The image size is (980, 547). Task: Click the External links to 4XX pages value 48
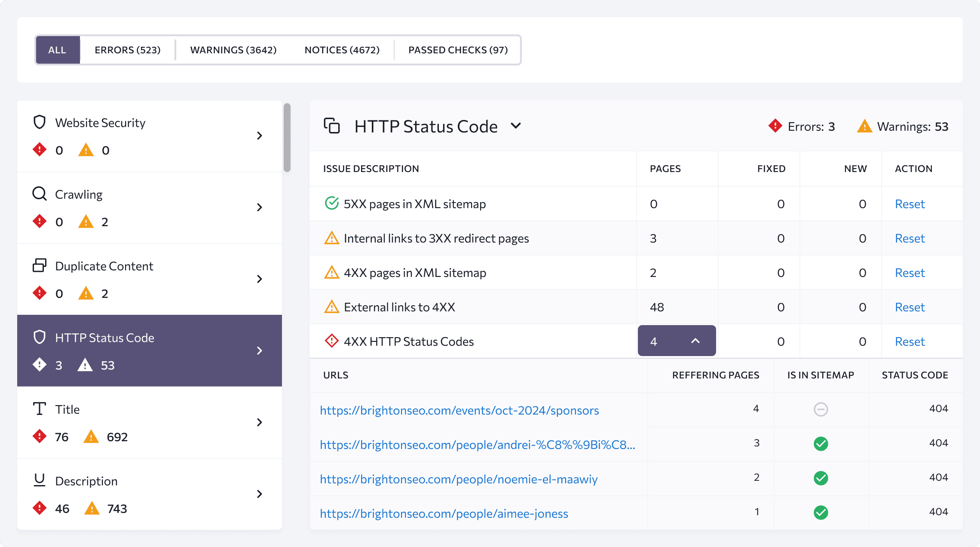click(x=657, y=307)
